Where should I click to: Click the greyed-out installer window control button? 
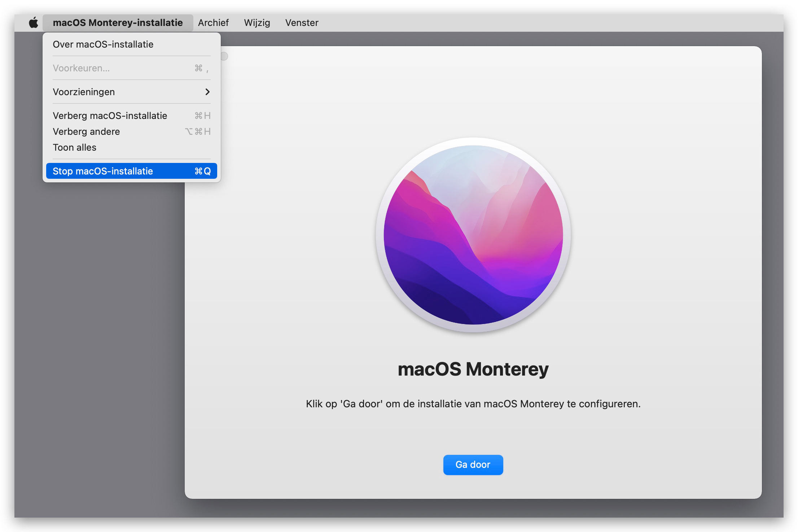224,56
